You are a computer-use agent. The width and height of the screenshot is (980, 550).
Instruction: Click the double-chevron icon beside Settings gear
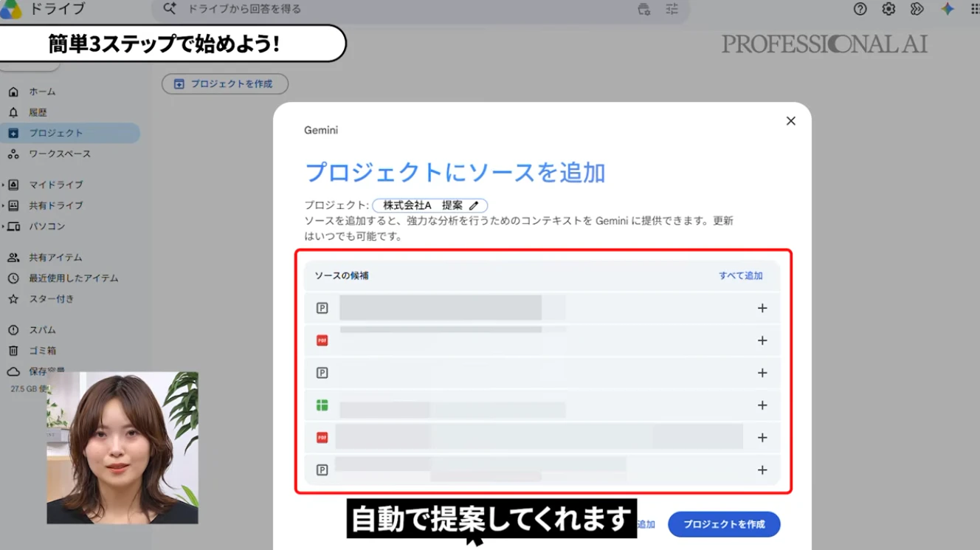pos(917,9)
